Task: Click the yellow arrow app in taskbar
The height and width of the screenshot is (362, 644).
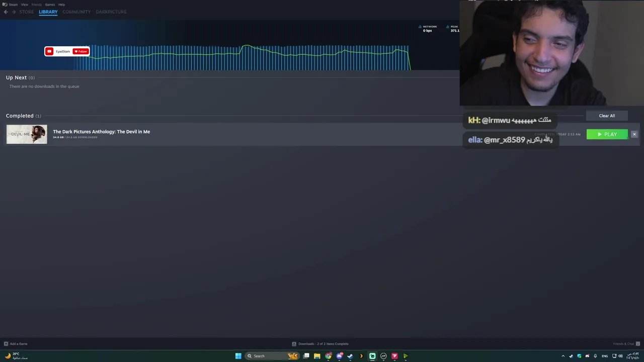Action: (361, 356)
